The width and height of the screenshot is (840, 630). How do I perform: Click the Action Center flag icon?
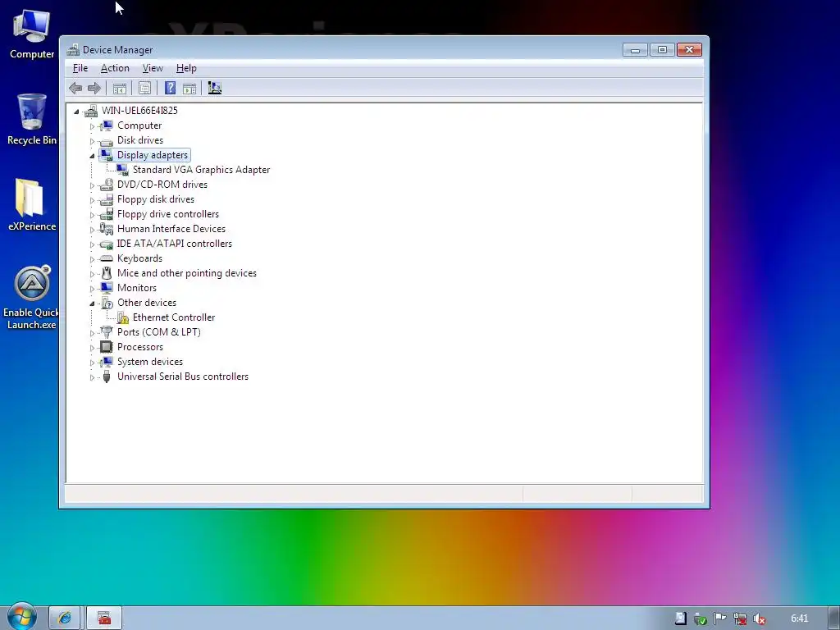click(x=720, y=619)
